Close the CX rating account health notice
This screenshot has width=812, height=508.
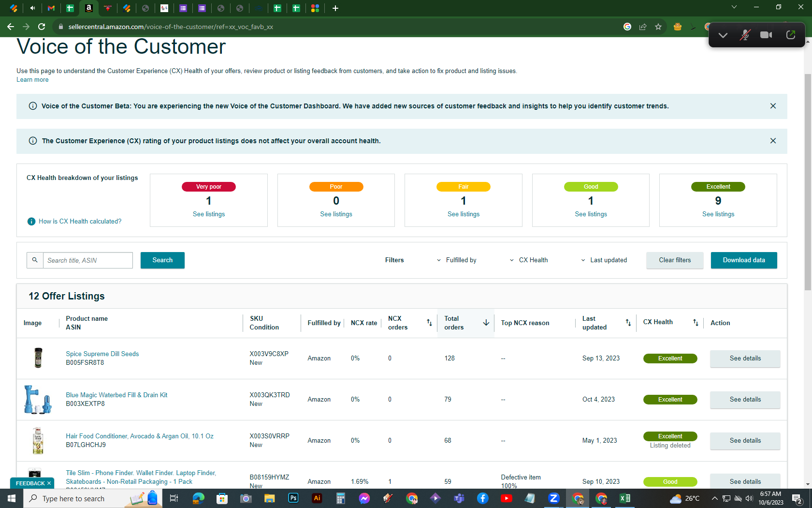tap(773, 141)
